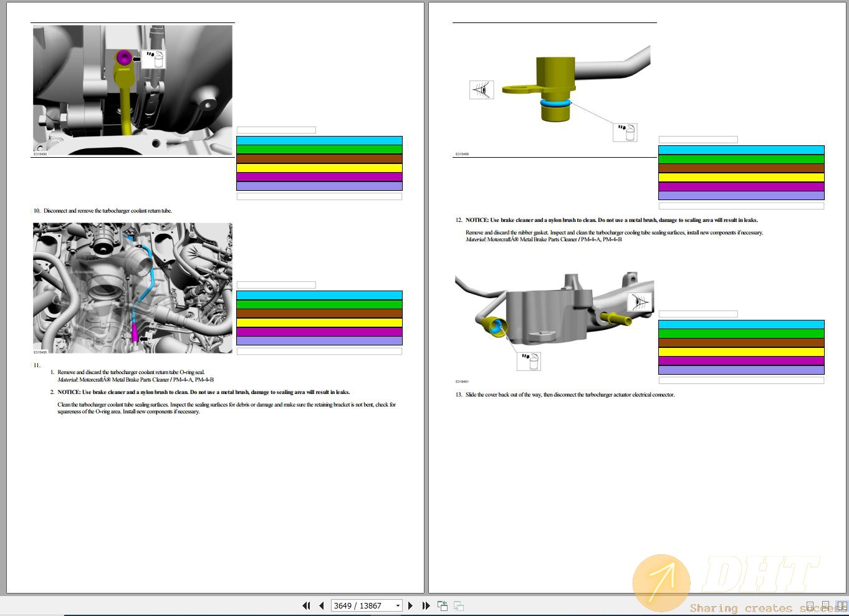Viewport: 849px width, 616px height.
Task: Click the greyed next view icon
Action: coord(458,605)
